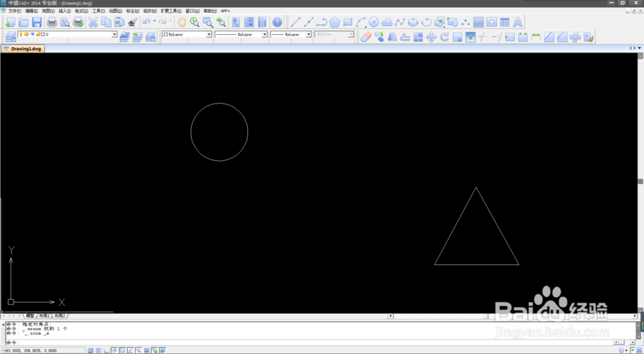644x354 pixels.
Task: Expand the Undo history dropdown arrow
Action: 155,21
